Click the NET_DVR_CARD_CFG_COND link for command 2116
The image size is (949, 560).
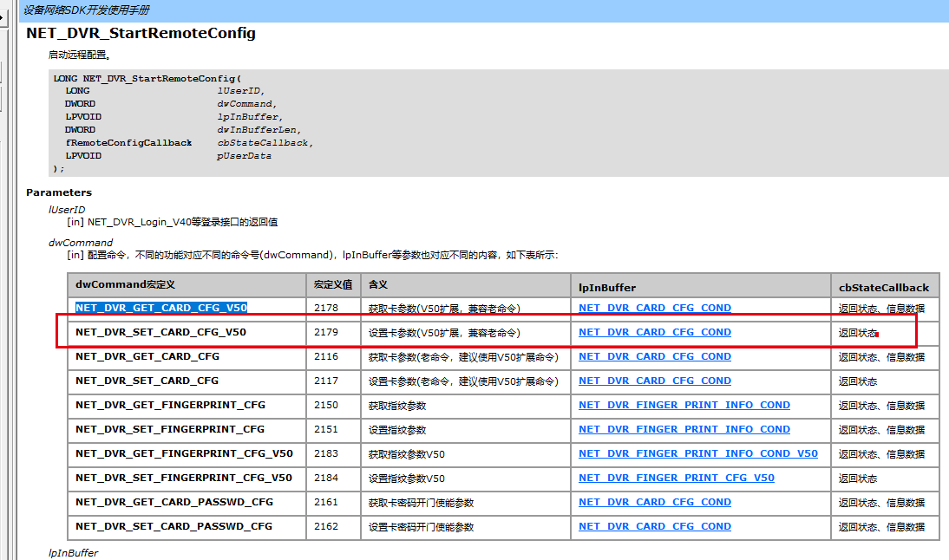[654, 356]
